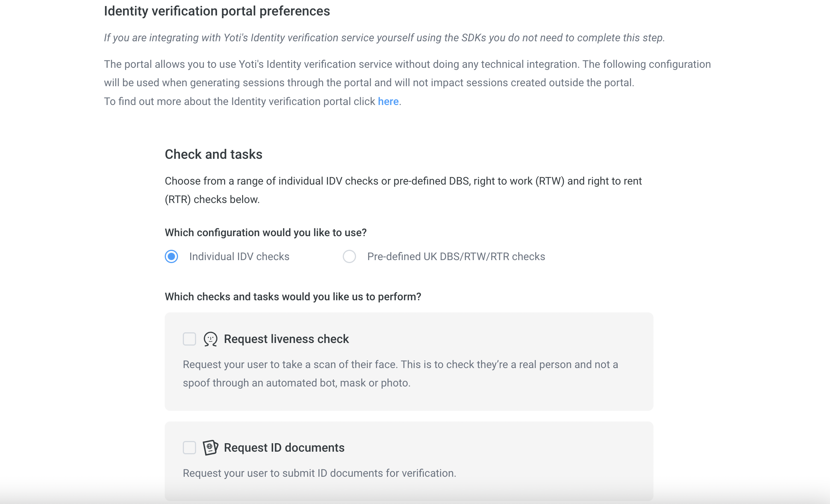Click 'Which checks and tasks' question text
This screenshot has height=504, width=830.
click(293, 297)
